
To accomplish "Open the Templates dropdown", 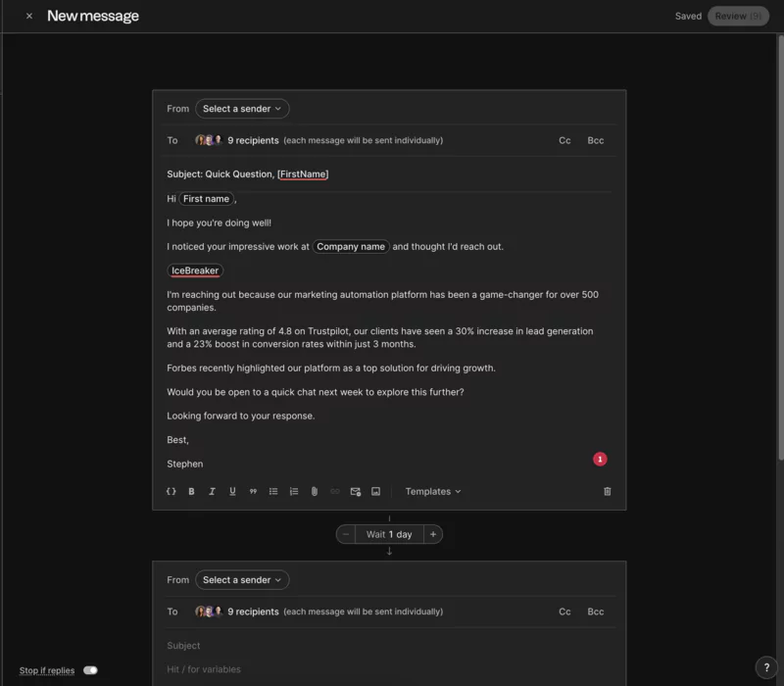I will coord(433,492).
